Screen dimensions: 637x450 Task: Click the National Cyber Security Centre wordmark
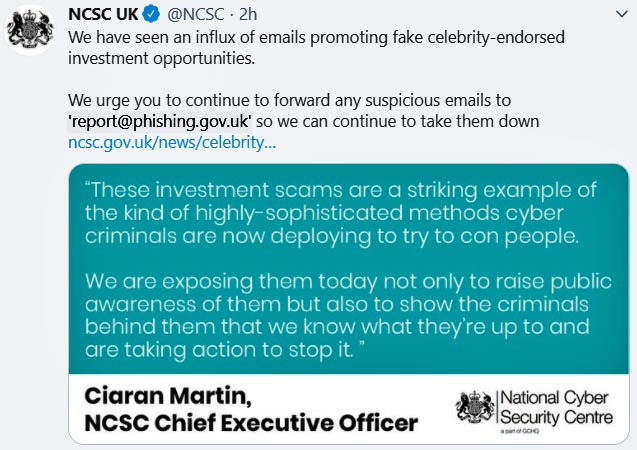coord(556,408)
